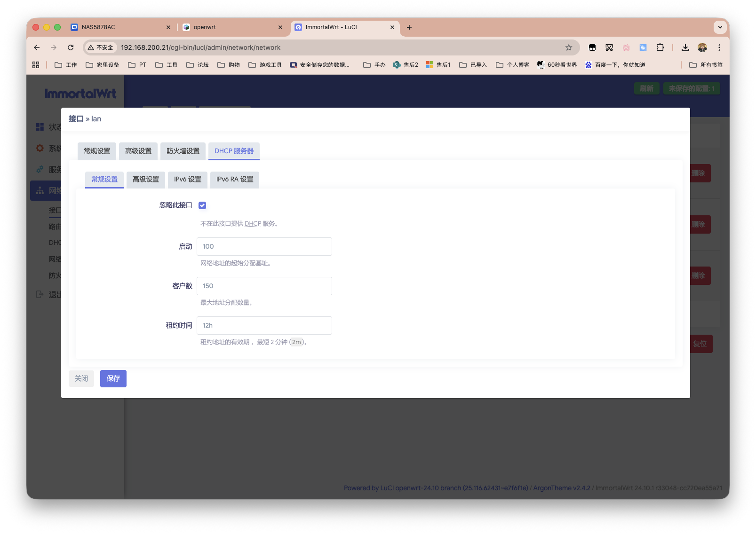Expand the 所有书签 folder

706,65
